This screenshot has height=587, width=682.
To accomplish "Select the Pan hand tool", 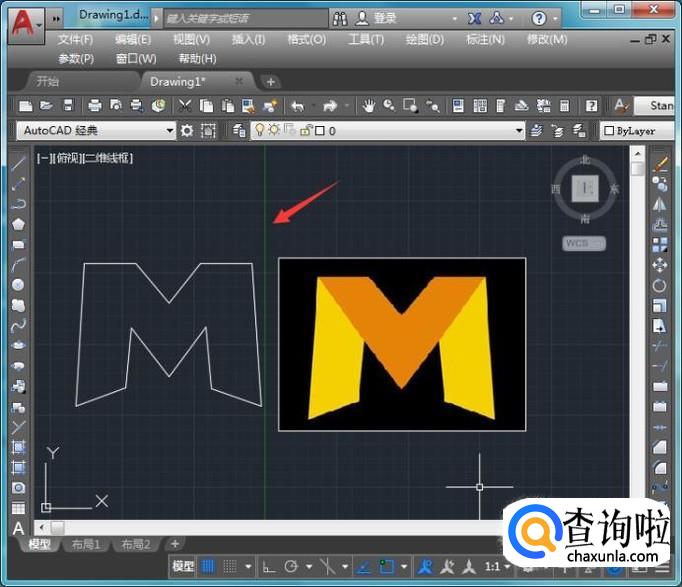I will pyautogui.click(x=369, y=105).
